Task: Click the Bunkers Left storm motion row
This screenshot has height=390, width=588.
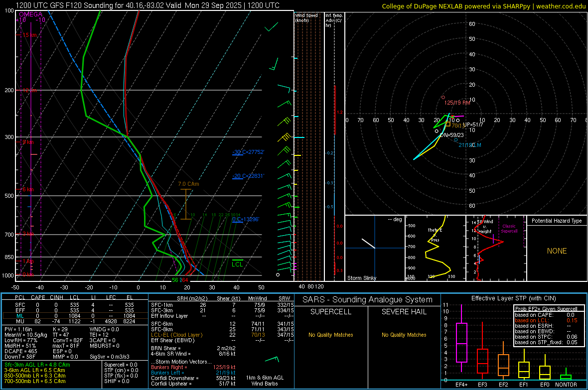Action: point(193,373)
